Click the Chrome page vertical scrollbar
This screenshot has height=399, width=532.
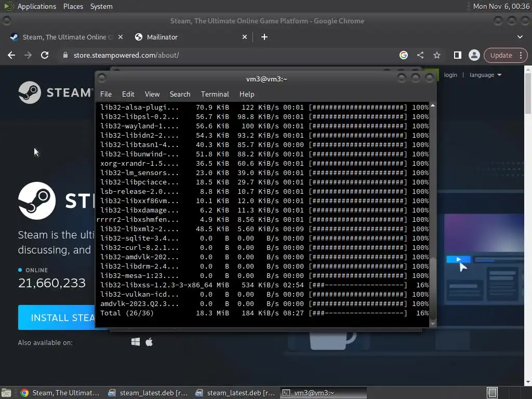pos(528,94)
